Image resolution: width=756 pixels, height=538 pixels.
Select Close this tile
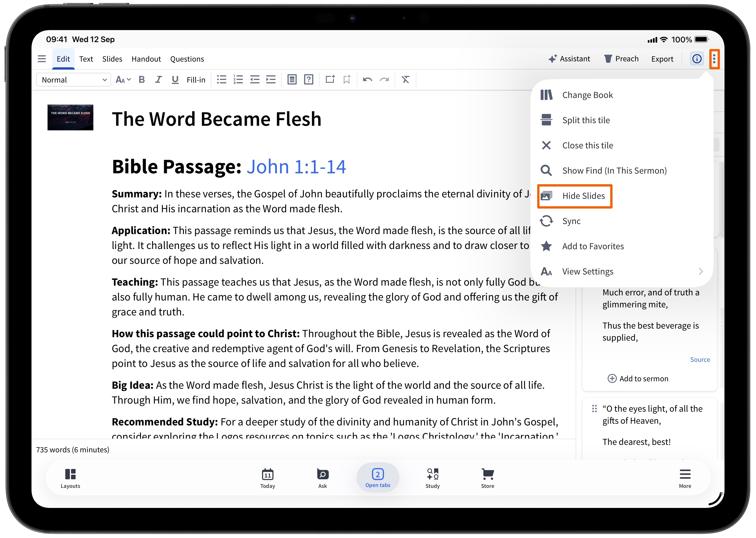click(x=622, y=146)
